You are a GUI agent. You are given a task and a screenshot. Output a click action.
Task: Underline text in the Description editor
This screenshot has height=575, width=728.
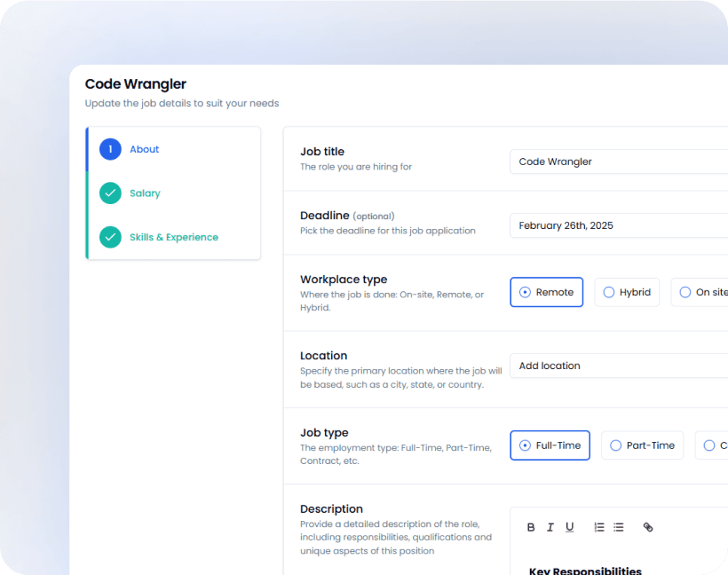click(570, 527)
